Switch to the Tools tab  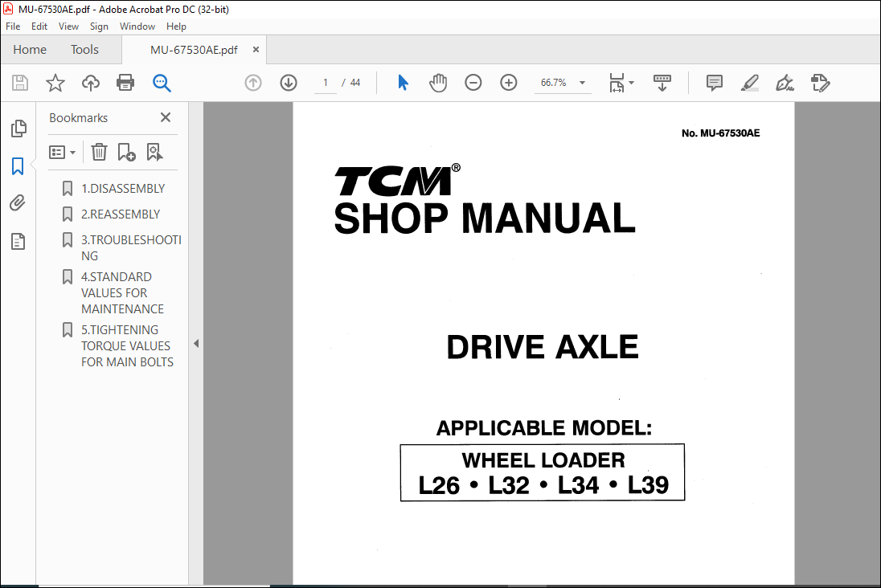pos(85,50)
